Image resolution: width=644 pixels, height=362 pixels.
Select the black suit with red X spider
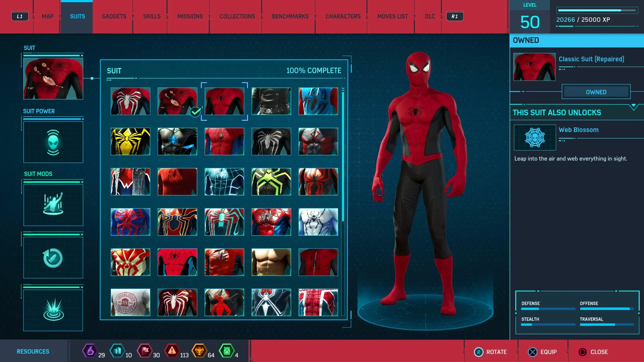point(224,302)
